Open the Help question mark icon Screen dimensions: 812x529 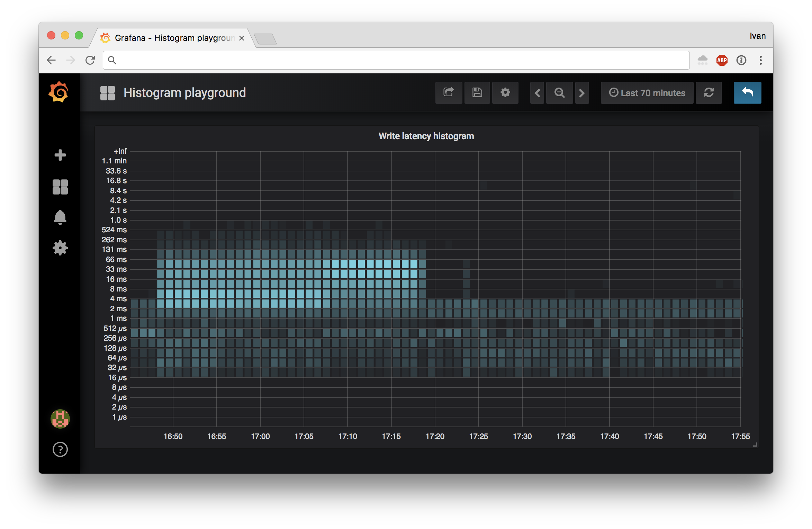click(60, 449)
